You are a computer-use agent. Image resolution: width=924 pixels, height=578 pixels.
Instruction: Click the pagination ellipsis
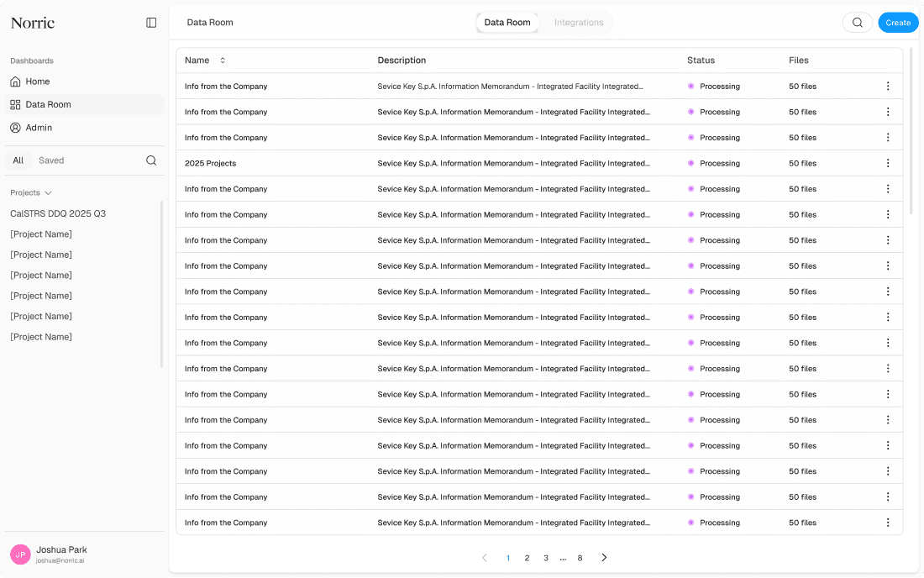tap(563, 558)
